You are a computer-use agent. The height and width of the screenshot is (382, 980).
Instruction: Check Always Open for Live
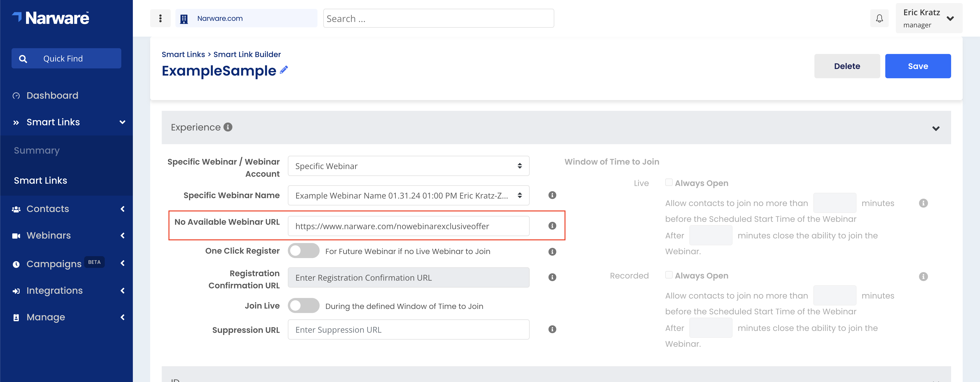click(x=668, y=183)
